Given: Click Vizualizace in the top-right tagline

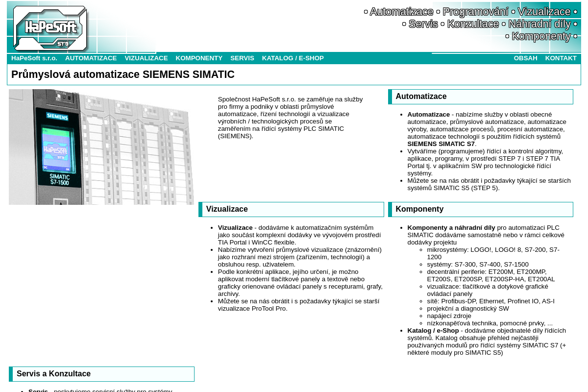Looking at the screenshot, I should tap(544, 12).
